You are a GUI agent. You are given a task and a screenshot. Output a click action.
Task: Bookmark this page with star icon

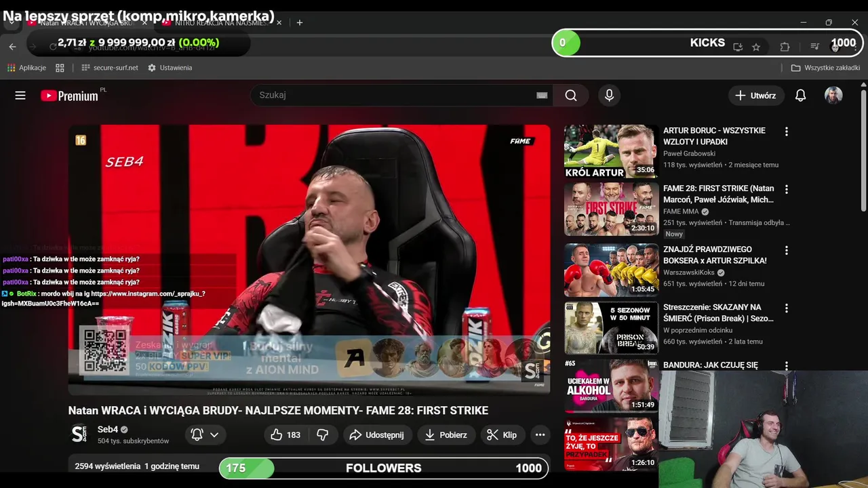[756, 47]
